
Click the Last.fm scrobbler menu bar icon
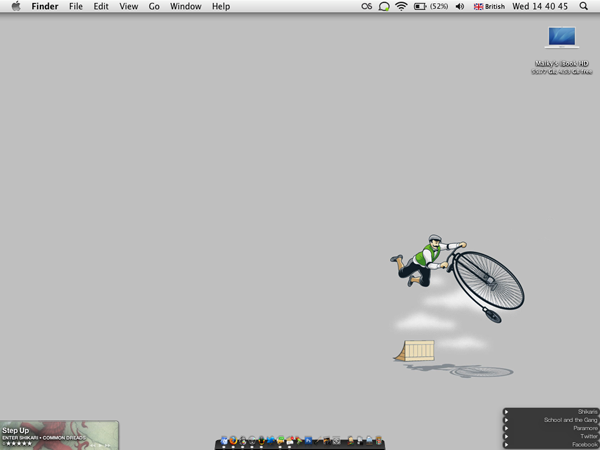point(367,6)
